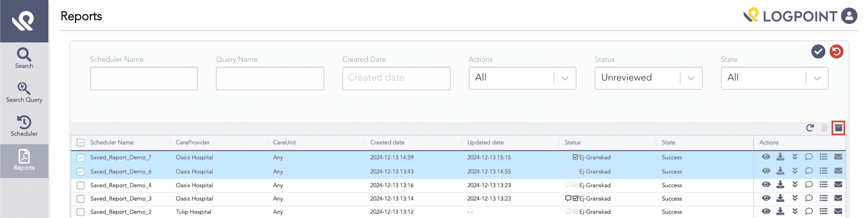
Task: Expand Saved_Report_Demo_3 with double chevron
Action: [795, 198]
